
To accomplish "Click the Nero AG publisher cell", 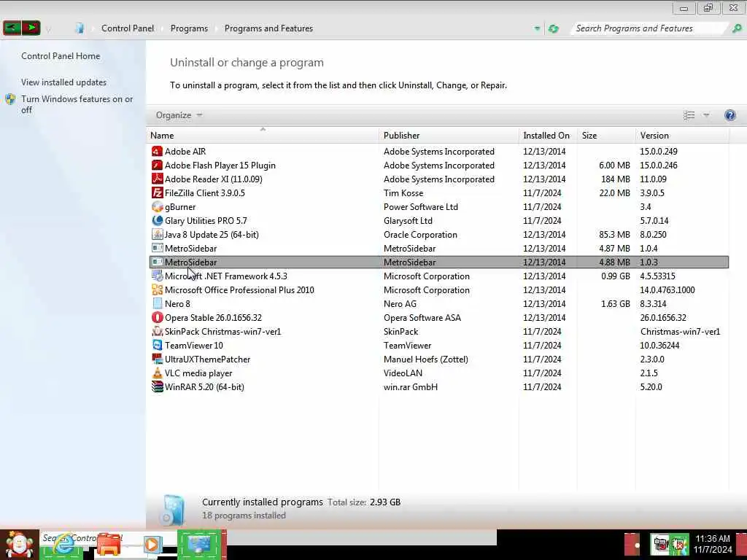I will pyautogui.click(x=400, y=304).
